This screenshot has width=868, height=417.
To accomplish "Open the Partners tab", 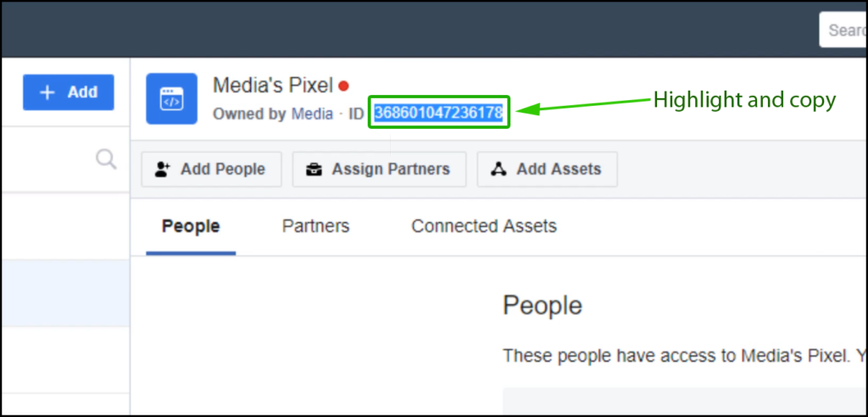I will click(x=315, y=226).
